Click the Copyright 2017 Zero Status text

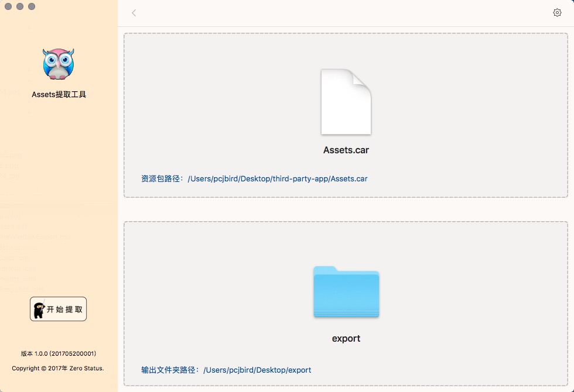[x=58, y=368]
